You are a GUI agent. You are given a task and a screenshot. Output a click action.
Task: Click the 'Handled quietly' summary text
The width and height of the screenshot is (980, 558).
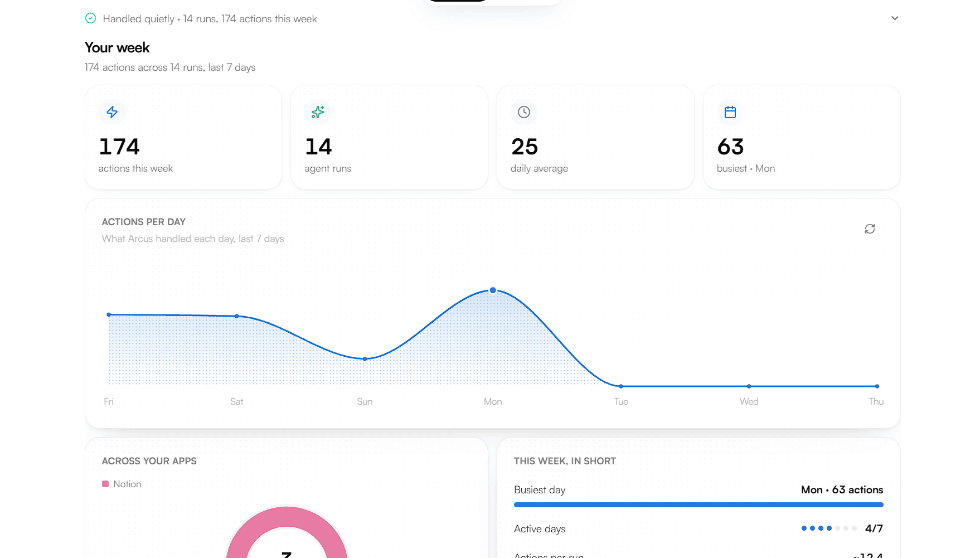click(x=210, y=18)
